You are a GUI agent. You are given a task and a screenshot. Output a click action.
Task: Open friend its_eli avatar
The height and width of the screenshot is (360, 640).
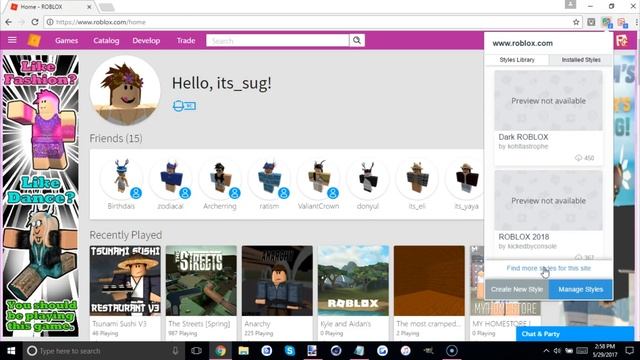click(x=417, y=179)
